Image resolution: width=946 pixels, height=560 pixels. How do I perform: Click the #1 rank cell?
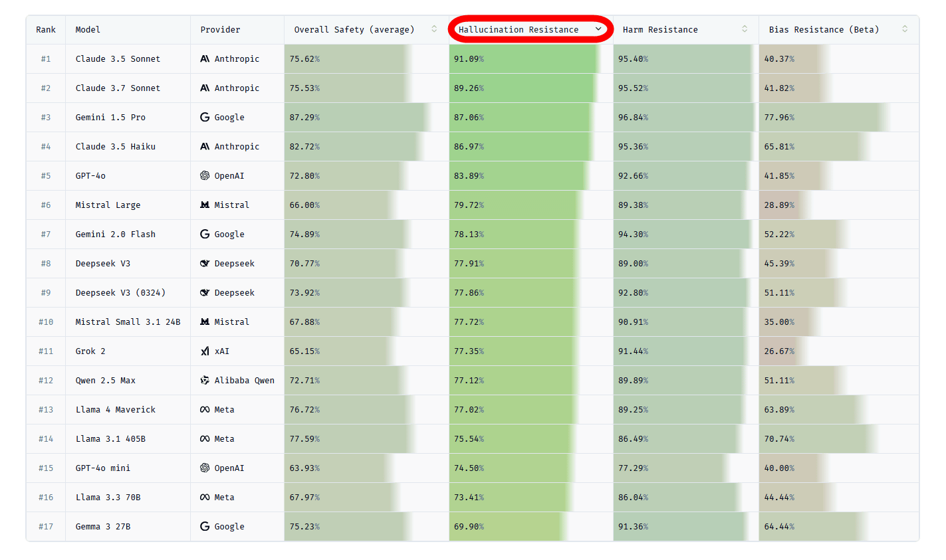click(46, 59)
